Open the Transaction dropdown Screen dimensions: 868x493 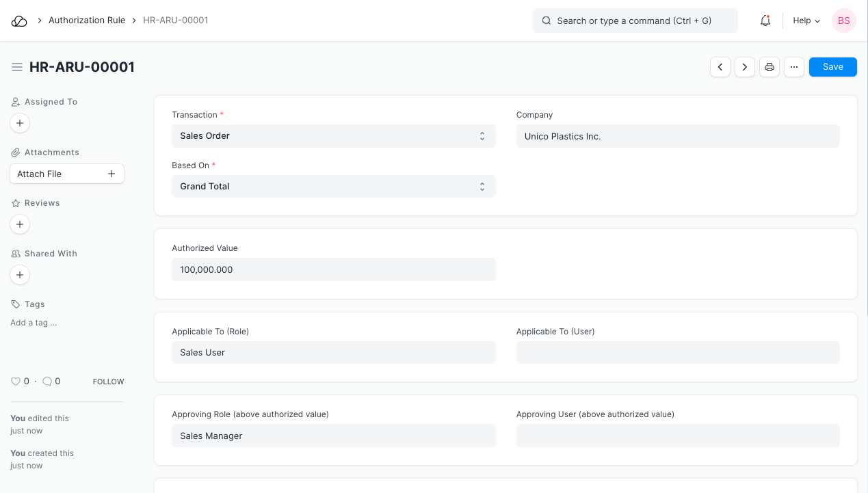pyautogui.click(x=333, y=136)
